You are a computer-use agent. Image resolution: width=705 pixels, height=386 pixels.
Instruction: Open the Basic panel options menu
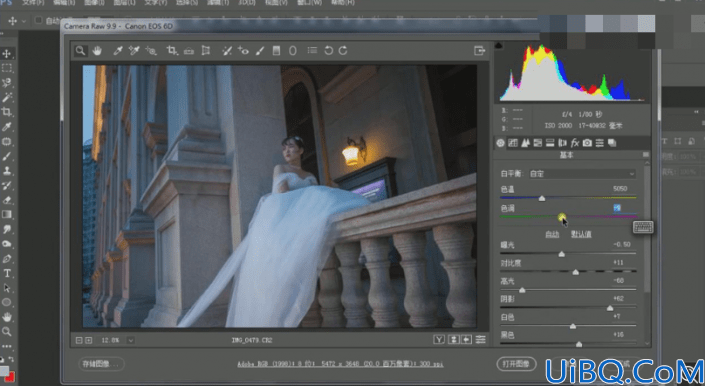646,155
